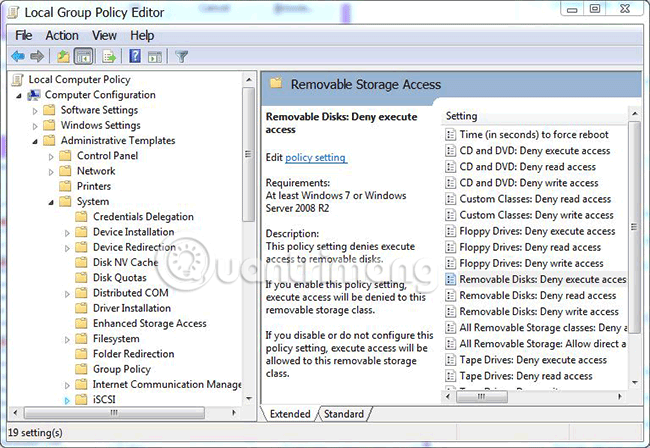Select Removable Disks: Deny read access

coord(538,295)
